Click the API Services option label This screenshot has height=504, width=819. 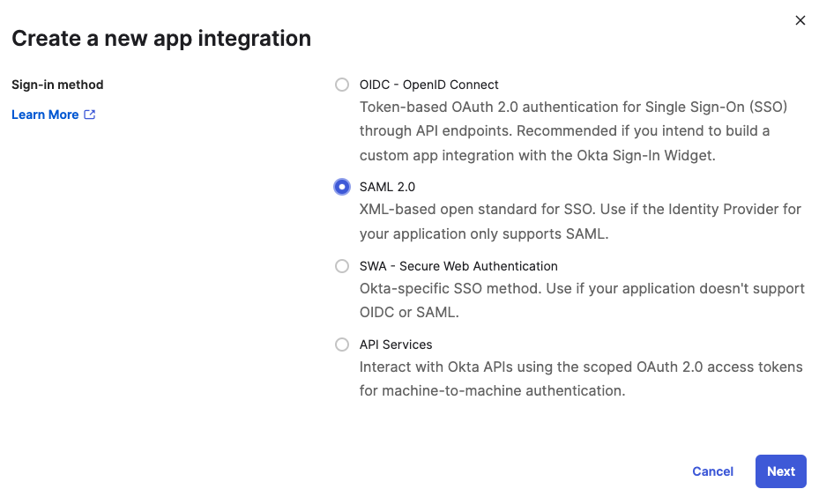click(x=396, y=345)
